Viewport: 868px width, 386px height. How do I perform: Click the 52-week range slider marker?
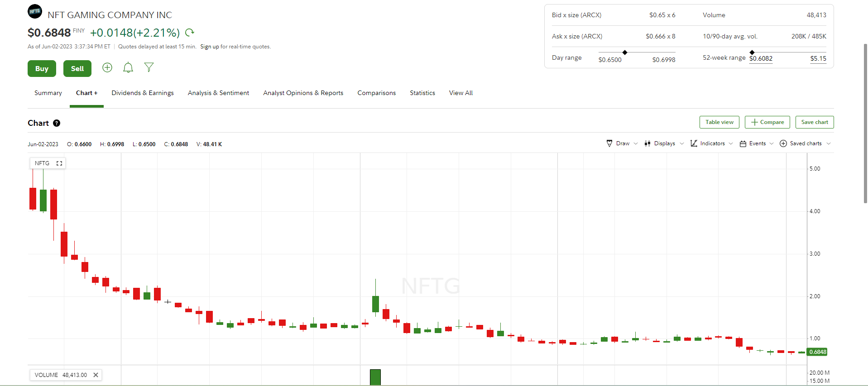[x=752, y=52]
